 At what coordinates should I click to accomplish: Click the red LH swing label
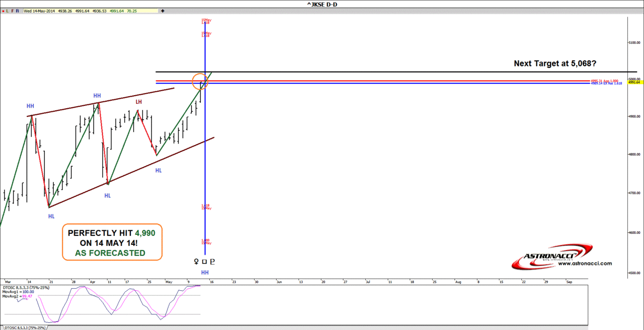138,102
